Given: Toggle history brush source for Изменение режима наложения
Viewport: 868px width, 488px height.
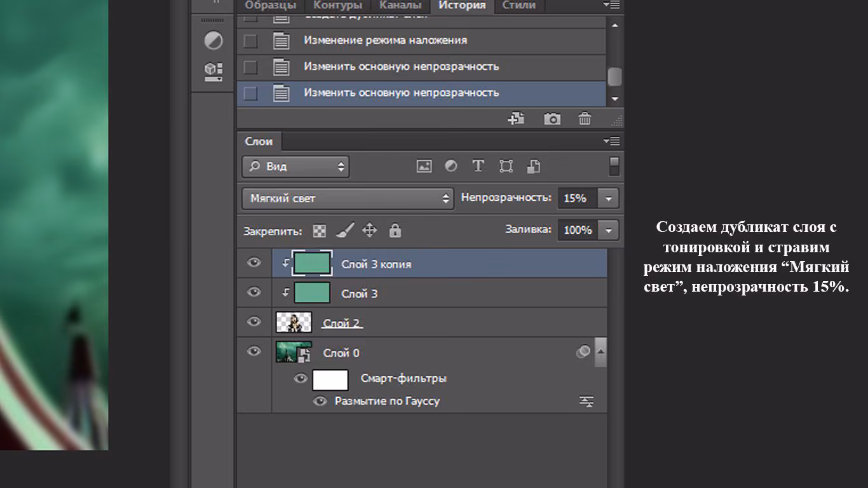Looking at the screenshot, I should (250, 41).
